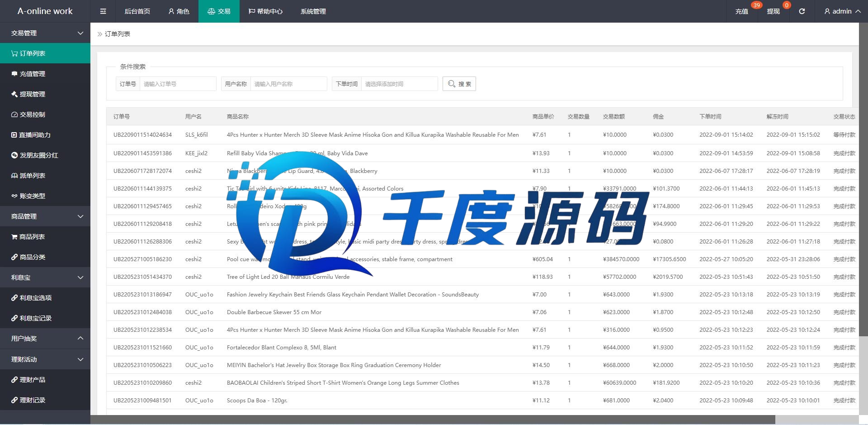Click order number UB2205231010506223
The width and height of the screenshot is (868, 425).
coord(142,365)
